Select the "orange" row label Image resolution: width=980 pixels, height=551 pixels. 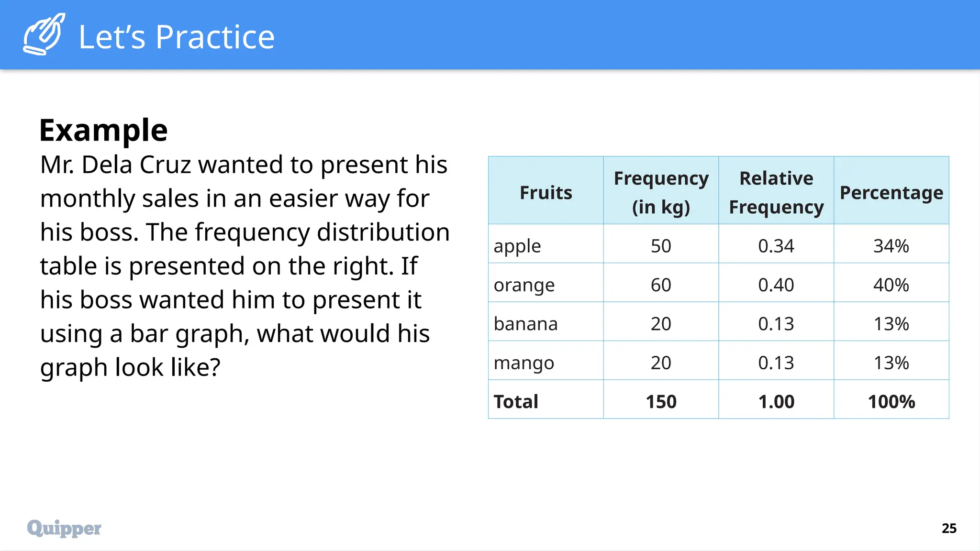click(x=524, y=285)
